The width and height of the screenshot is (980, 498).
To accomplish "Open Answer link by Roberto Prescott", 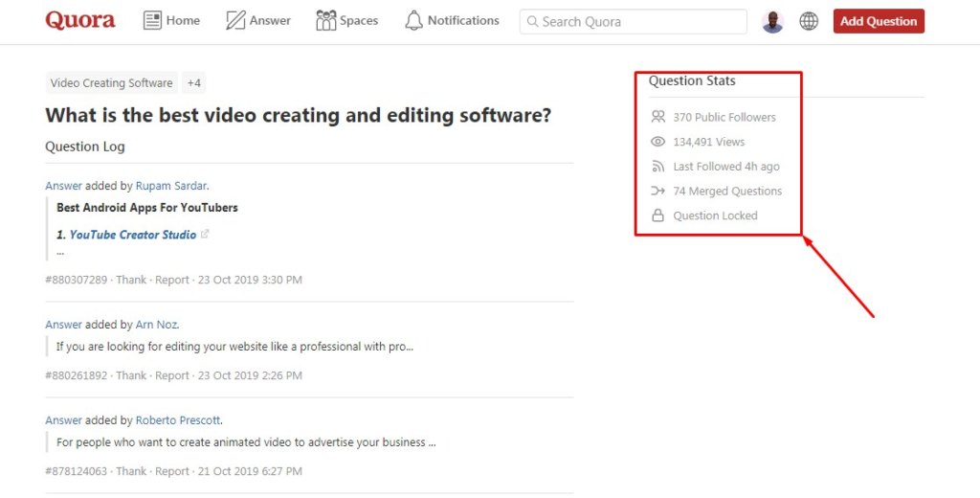I will click(x=64, y=420).
